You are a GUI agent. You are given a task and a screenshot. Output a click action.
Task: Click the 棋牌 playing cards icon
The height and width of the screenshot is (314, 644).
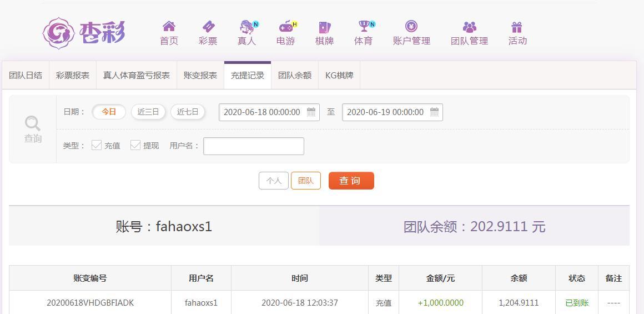click(x=324, y=27)
